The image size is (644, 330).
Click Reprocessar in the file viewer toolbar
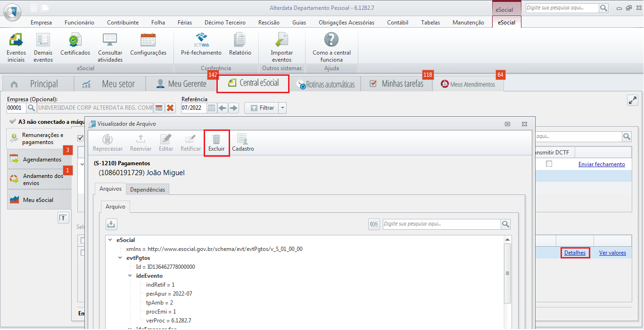tap(107, 144)
